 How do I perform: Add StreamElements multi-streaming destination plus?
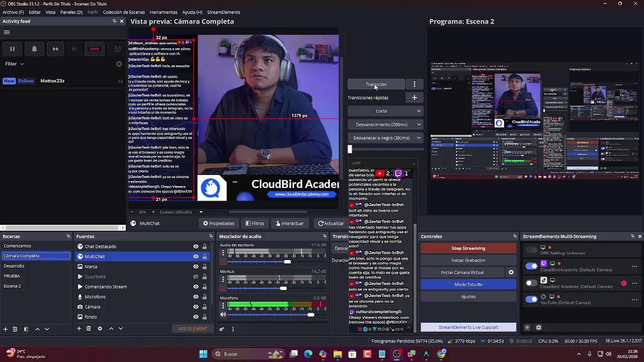pyautogui.click(x=527, y=328)
